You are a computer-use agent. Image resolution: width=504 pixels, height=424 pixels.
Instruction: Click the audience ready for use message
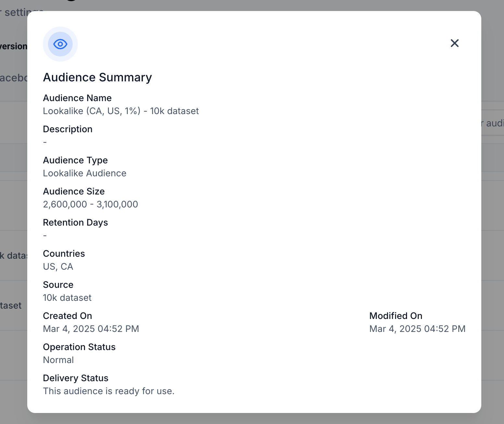click(109, 391)
